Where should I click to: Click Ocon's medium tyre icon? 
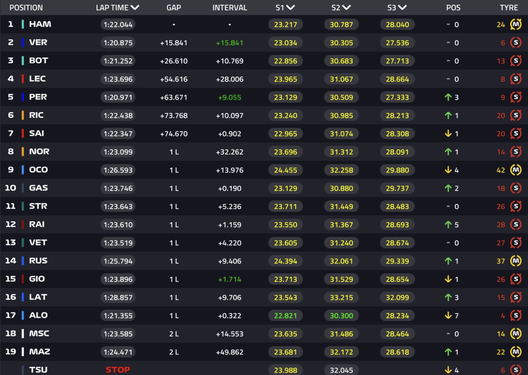[516, 170]
